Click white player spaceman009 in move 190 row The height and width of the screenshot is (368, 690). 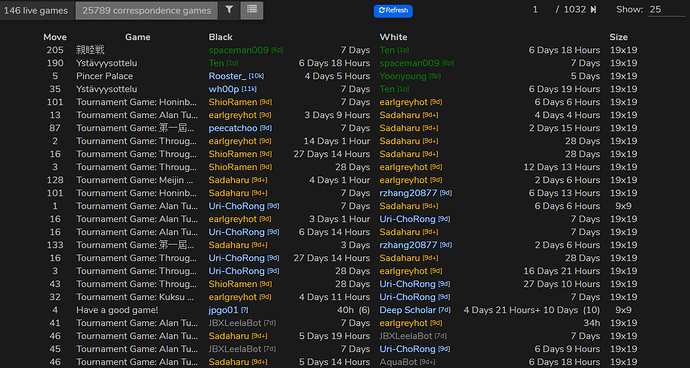point(410,63)
